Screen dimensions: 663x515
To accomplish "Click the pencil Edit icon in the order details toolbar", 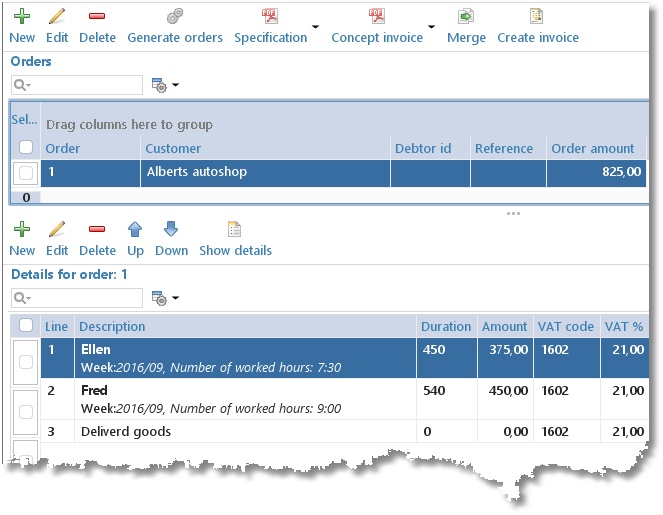I will click(57, 229).
